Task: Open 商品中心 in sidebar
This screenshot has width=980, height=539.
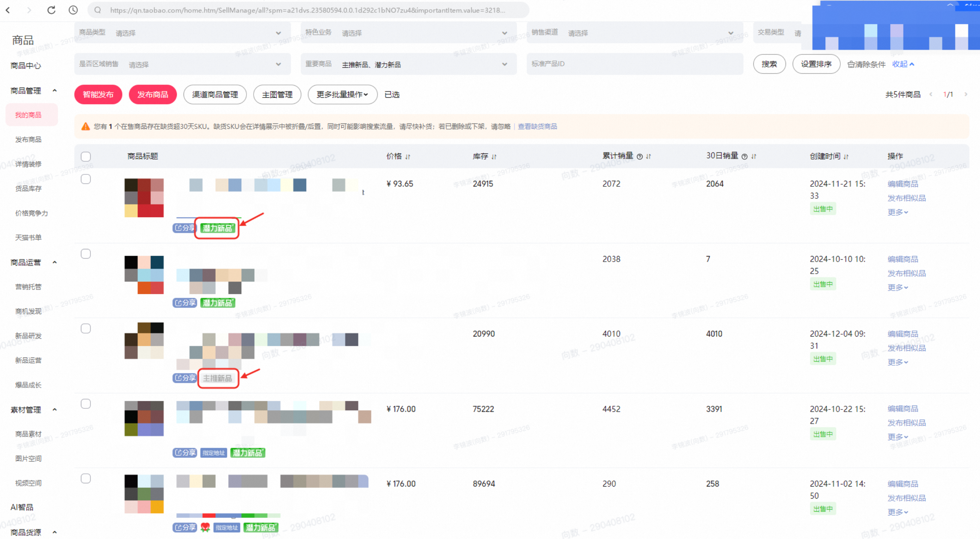Action: 25,66
